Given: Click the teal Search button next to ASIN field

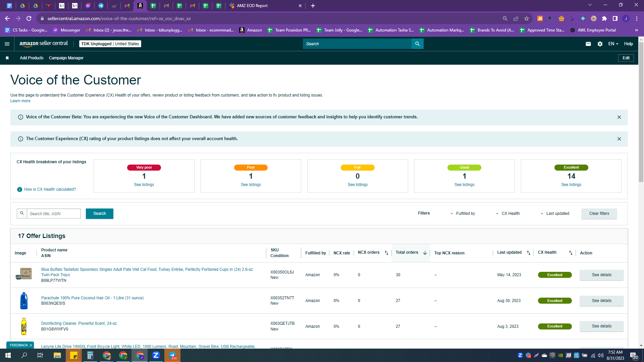Looking at the screenshot, I should click(x=100, y=214).
